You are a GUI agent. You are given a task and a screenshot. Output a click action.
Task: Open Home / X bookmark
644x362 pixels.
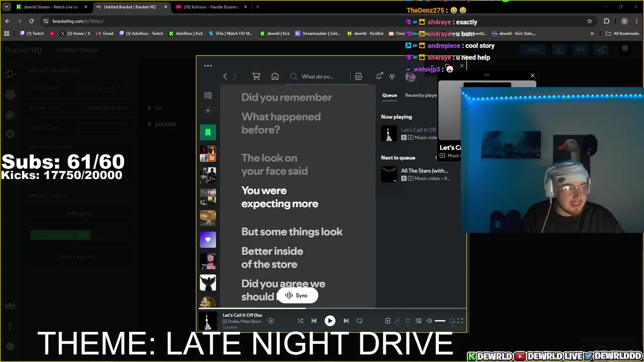75,34
